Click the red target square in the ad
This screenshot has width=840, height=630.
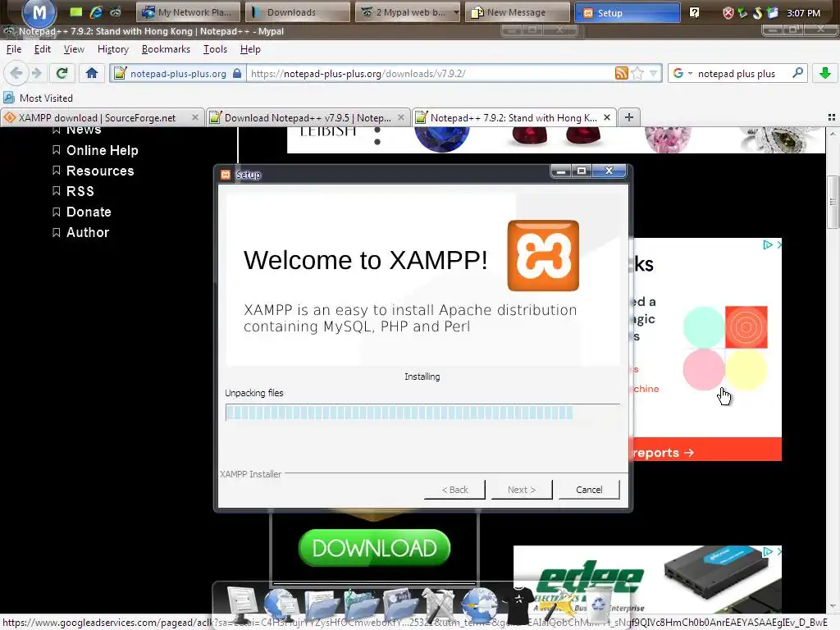[x=746, y=327]
